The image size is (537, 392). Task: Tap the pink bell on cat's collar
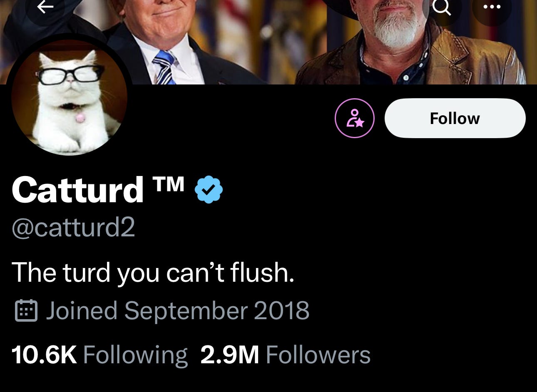point(80,119)
